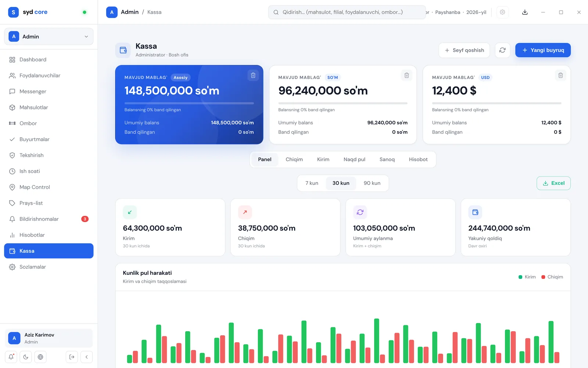Image resolution: width=588 pixels, height=368 pixels.
Task: Open Prays-list page
Action: pyautogui.click(x=49, y=203)
